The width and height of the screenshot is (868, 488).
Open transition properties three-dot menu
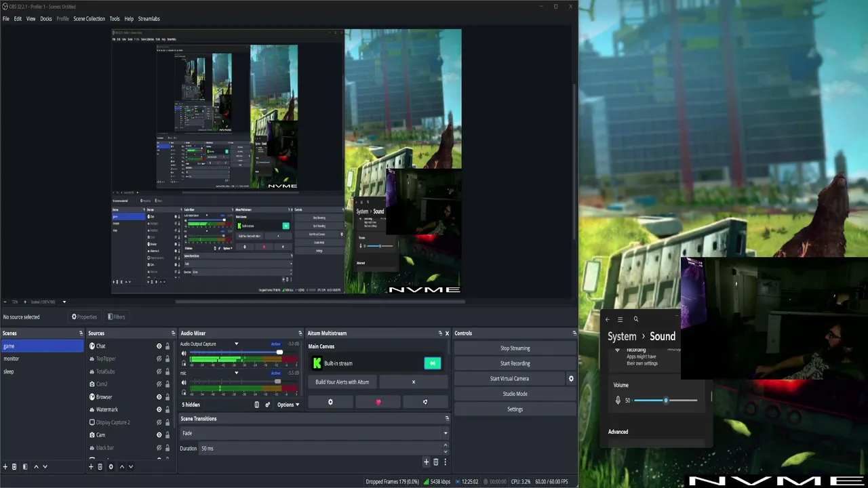pos(445,462)
